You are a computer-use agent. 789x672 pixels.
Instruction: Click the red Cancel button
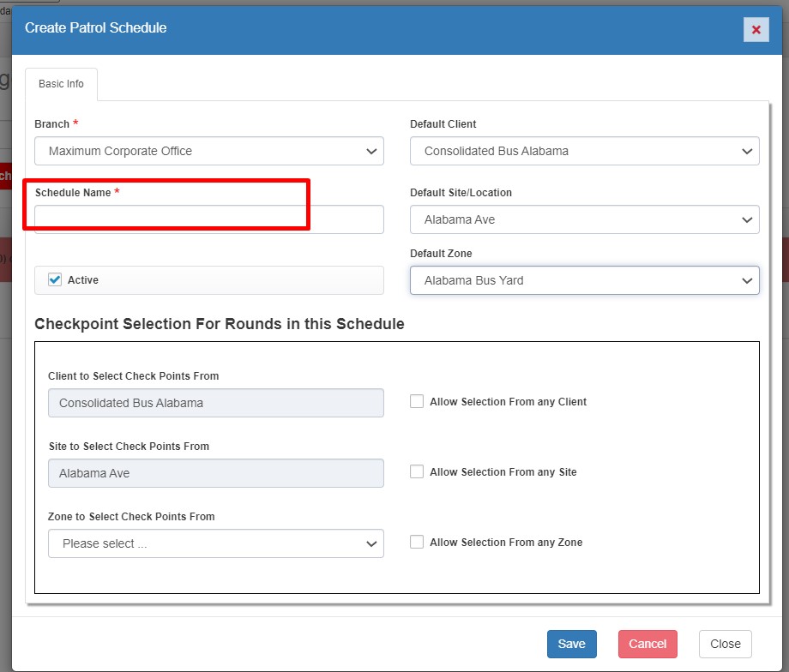pos(647,644)
